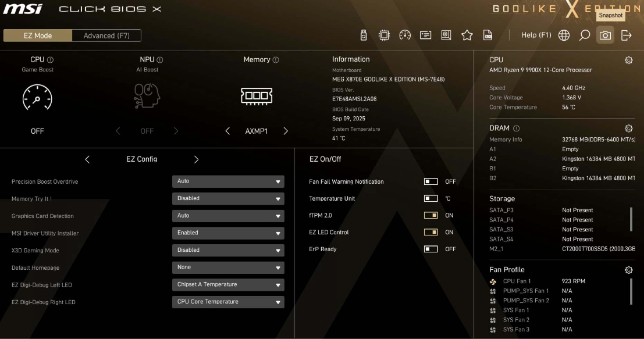The height and width of the screenshot is (339, 644).
Task: Take a snapshot with the camera icon
Action: point(605,35)
